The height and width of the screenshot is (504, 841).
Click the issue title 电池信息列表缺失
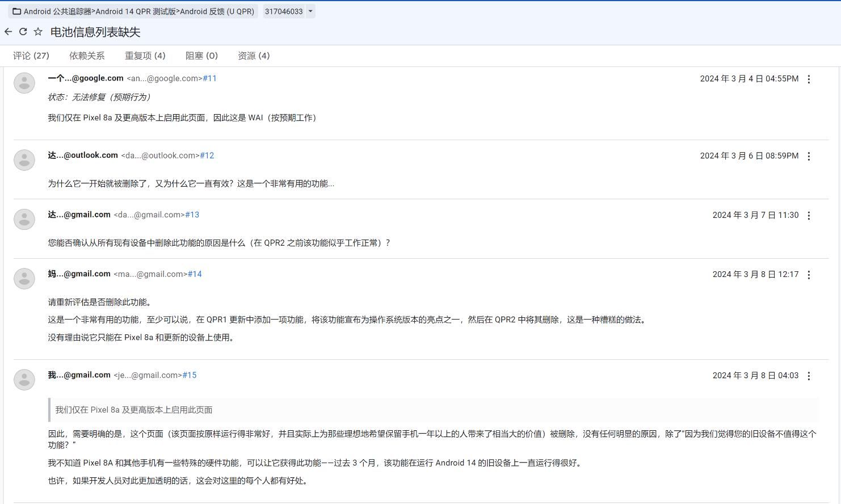[x=95, y=32]
